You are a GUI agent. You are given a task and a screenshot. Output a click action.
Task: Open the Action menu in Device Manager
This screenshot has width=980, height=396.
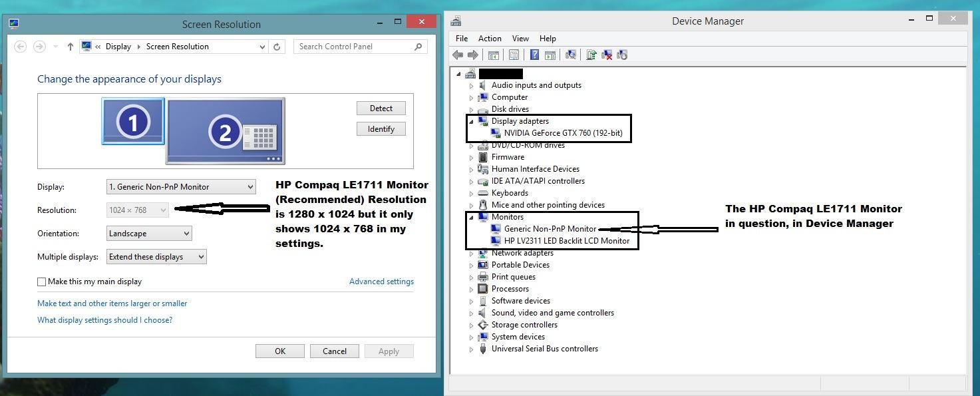click(490, 39)
